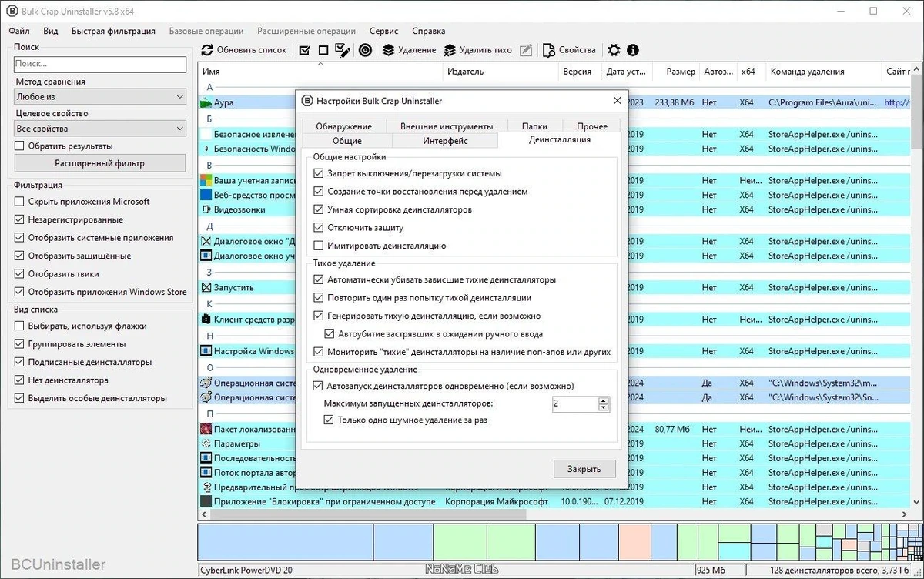Click the Расширенный фильтр button
This screenshot has width=924, height=579.
100,163
